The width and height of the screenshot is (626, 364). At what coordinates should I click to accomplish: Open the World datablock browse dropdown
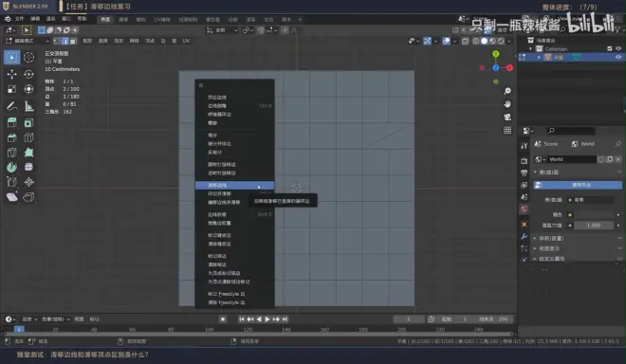point(540,159)
